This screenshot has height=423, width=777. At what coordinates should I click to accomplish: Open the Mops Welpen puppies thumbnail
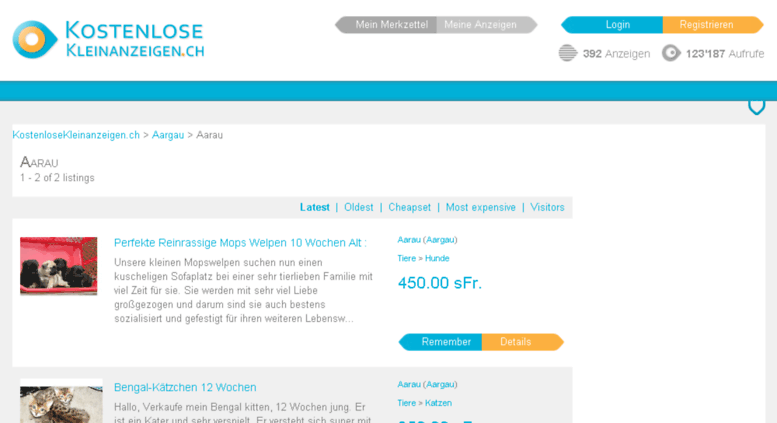coord(58,266)
